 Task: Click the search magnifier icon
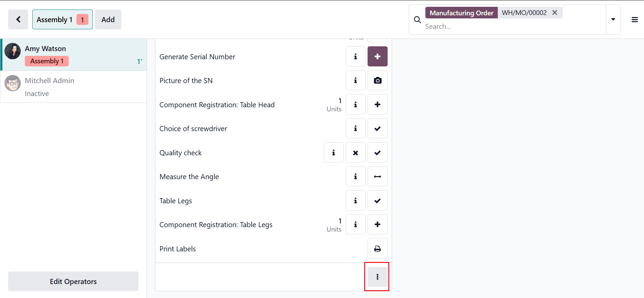[417, 20]
